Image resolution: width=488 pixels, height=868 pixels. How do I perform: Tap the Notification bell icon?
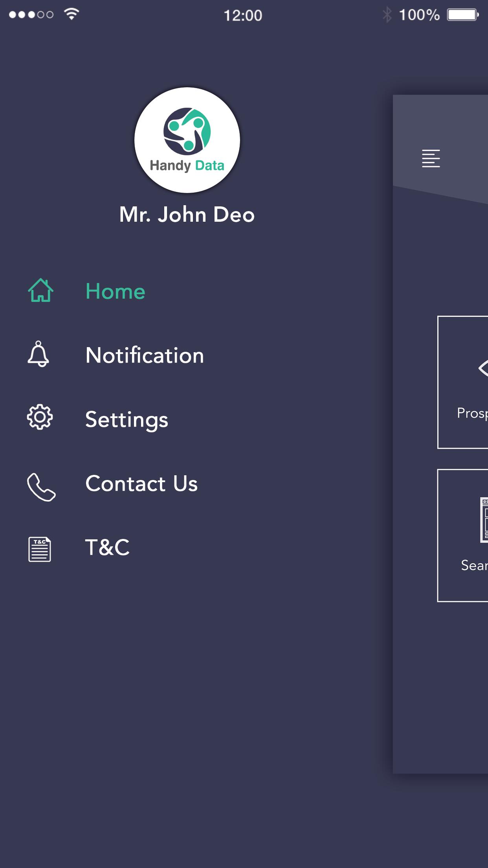click(x=38, y=354)
